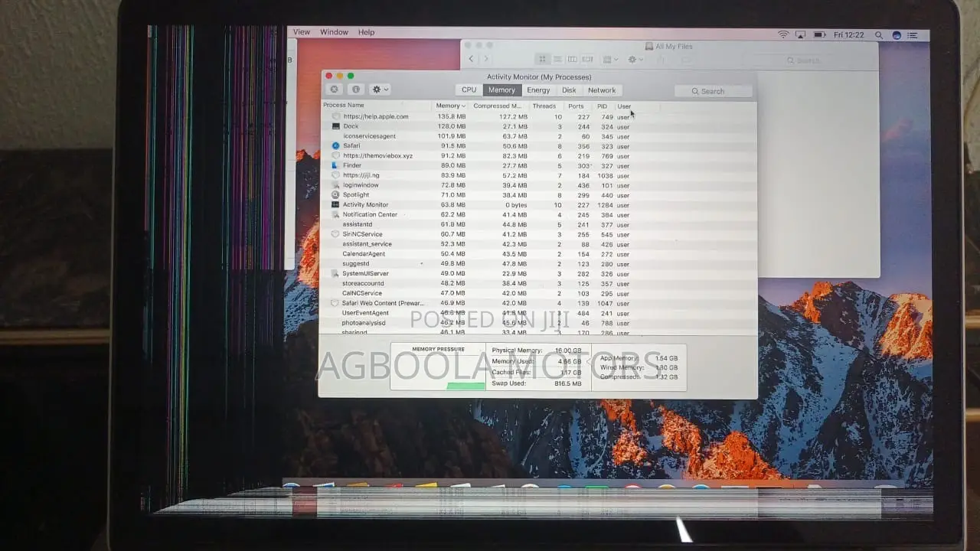This screenshot has width=980, height=551.
Task: Click the Activity Monitor search field
Action: [713, 91]
